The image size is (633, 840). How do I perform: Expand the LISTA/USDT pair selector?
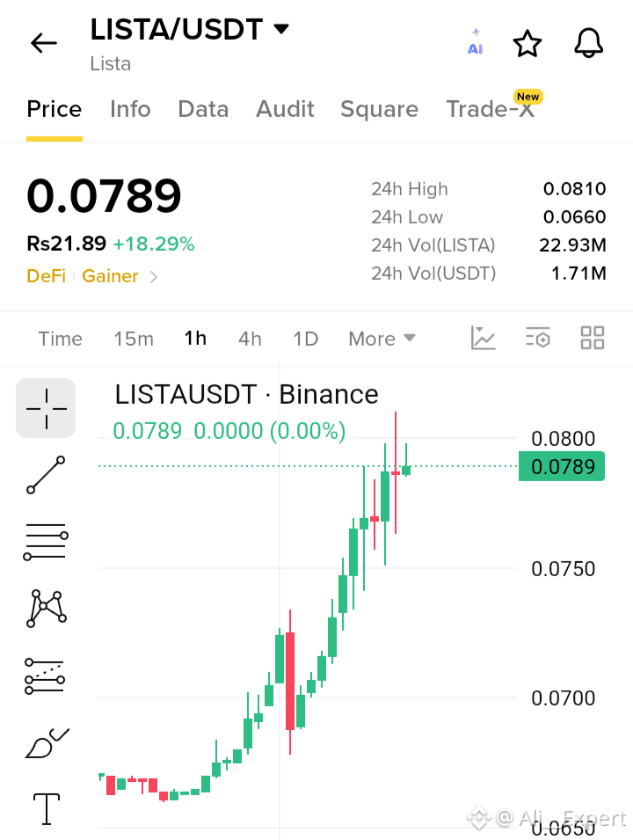pyautogui.click(x=281, y=28)
